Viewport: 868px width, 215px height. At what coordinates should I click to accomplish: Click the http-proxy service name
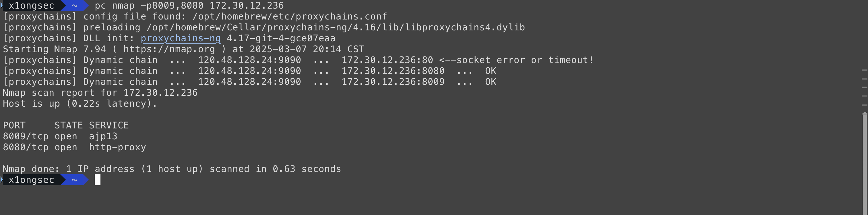[117, 147]
